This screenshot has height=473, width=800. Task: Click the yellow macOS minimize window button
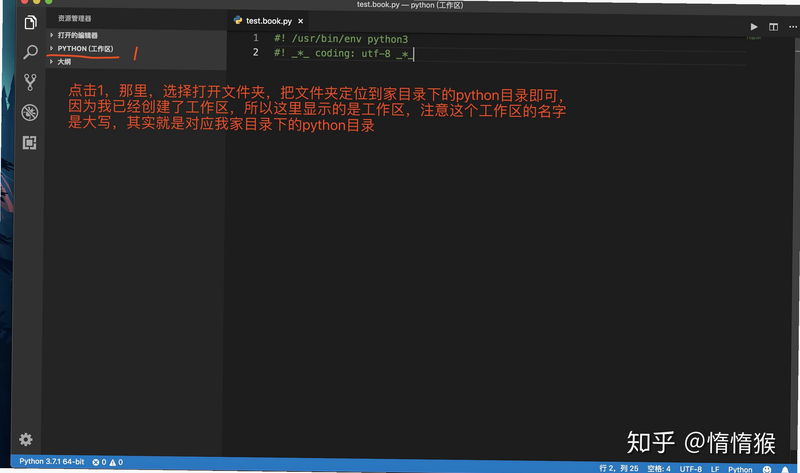pos(36,2)
